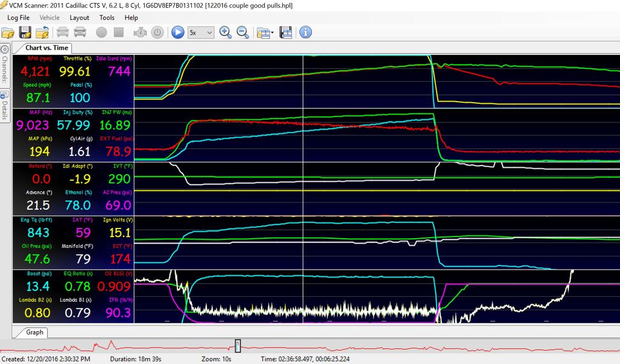Select the Ign Volts value 15.1
The height and width of the screenshot is (364, 620).
(120, 233)
